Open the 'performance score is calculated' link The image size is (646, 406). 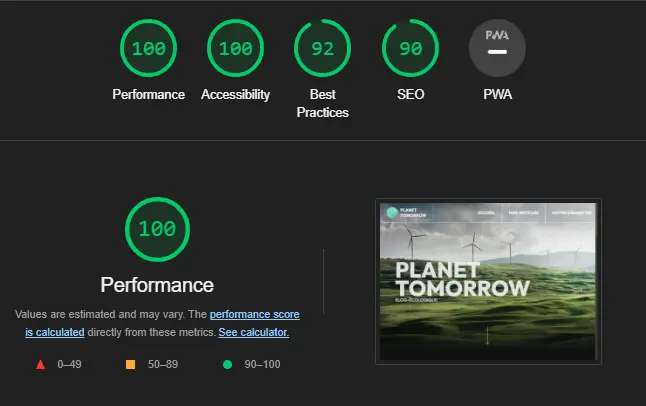pyautogui.click(x=162, y=323)
